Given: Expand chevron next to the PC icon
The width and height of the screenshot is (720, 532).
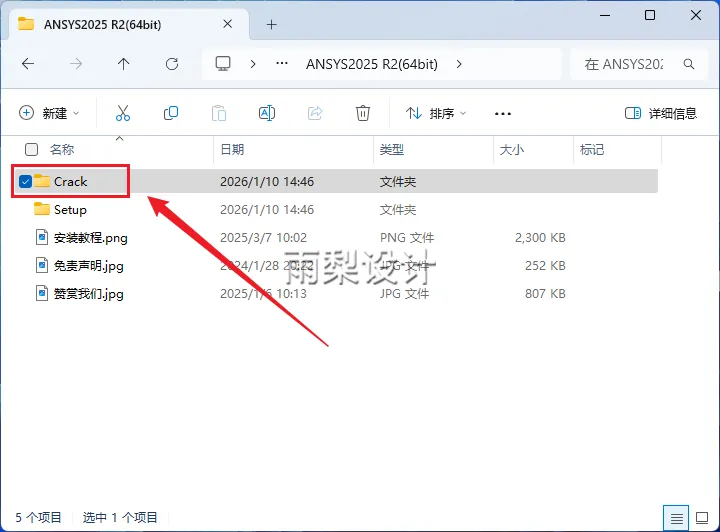Looking at the screenshot, I should [253, 64].
